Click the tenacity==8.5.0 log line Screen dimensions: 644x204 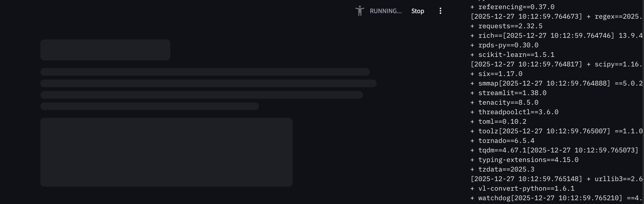(508, 103)
